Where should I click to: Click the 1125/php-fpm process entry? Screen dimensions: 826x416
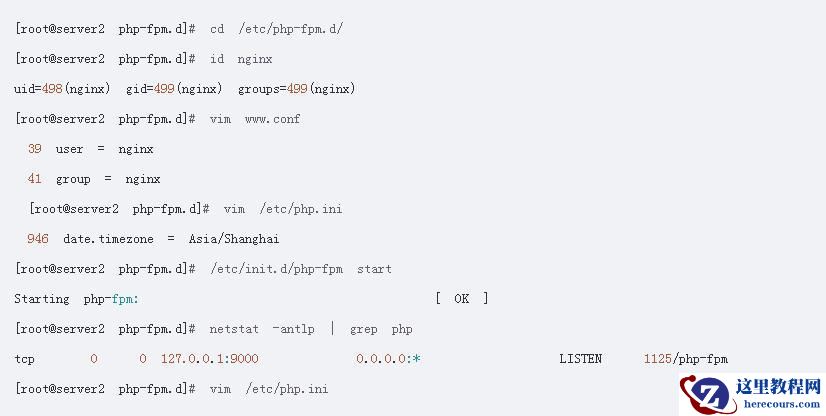[x=686, y=359]
